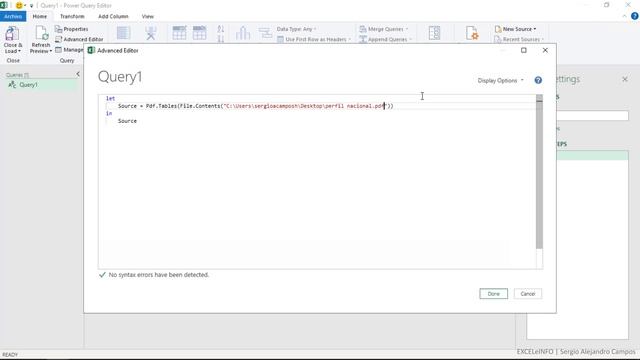The width and height of the screenshot is (640, 360).
Task: Close the Advanced Editor dialog
Action: point(545,50)
